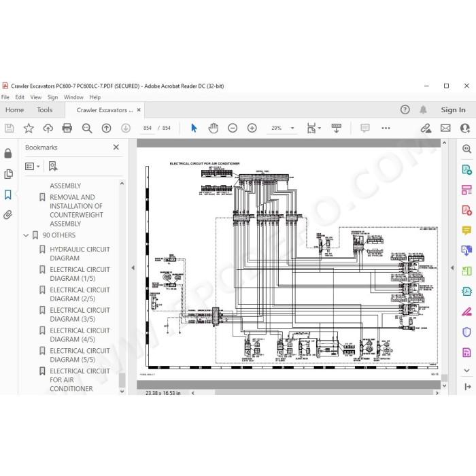Image resolution: width=476 pixels, height=476 pixels.
Task: Click the zoom in plus icon
Action: pos(252,128)
